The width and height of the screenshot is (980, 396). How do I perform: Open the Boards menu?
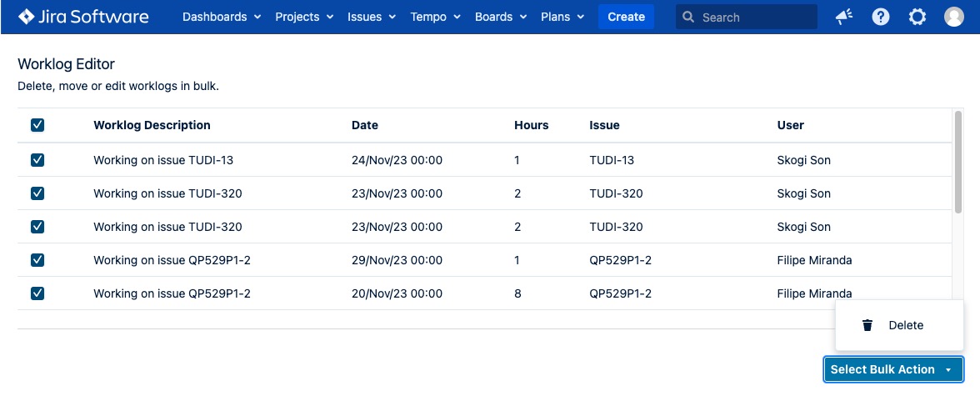(501, 17)
